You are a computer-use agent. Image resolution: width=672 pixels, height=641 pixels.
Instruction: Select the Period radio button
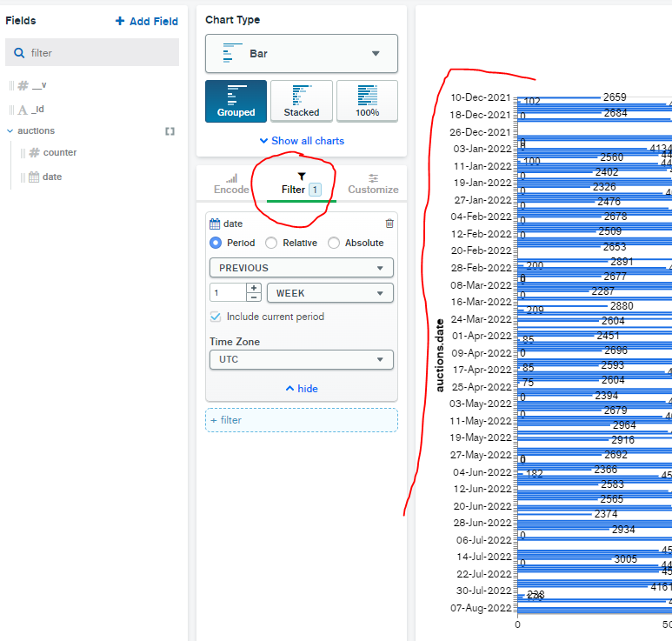click(216, 244)
